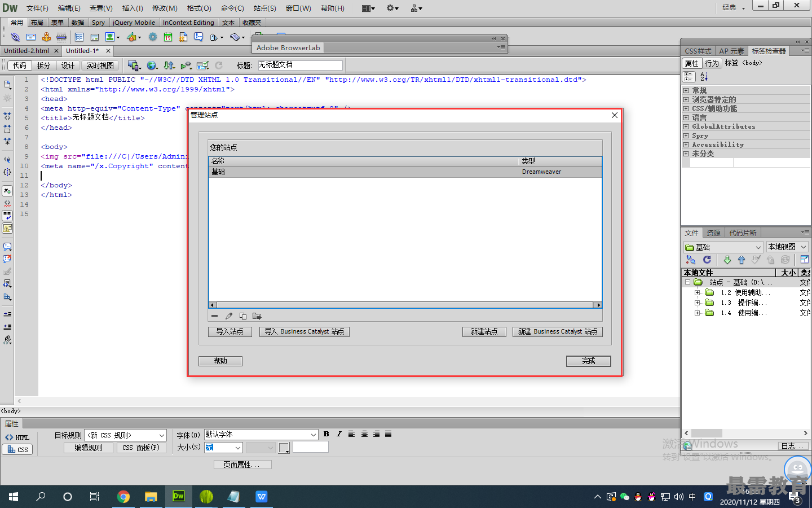
Task: Expand the GlobalAttributes category
Action: (x=686, y=126)
